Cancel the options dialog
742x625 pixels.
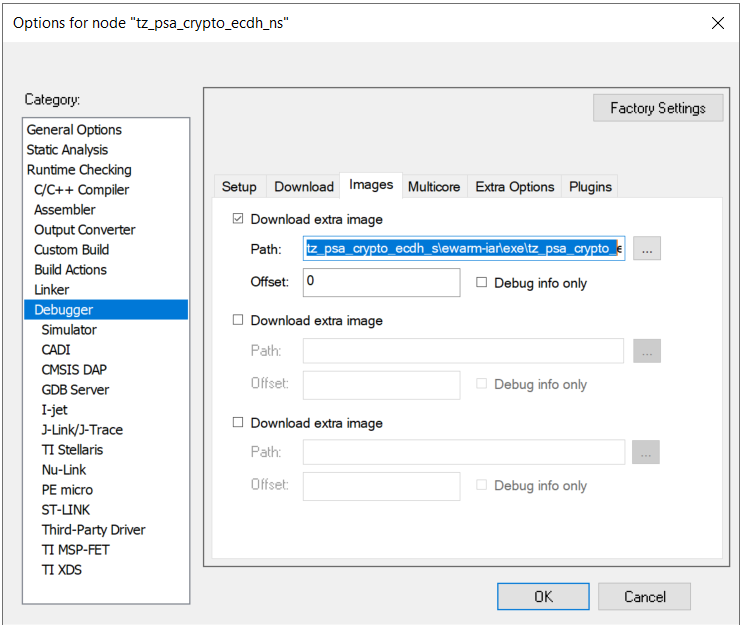coord(645,597)
